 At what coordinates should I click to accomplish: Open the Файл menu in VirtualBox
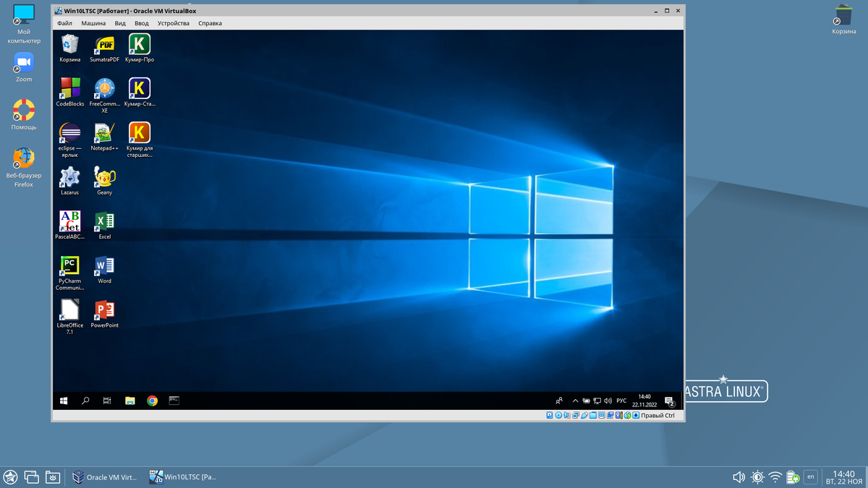pos(64,23)
